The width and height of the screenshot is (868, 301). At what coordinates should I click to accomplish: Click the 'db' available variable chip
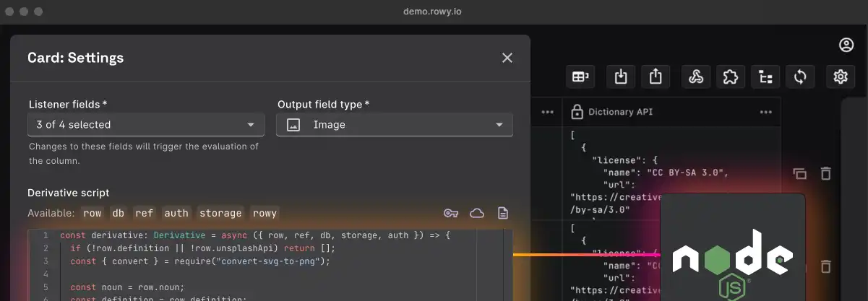[x=118, y=213]
